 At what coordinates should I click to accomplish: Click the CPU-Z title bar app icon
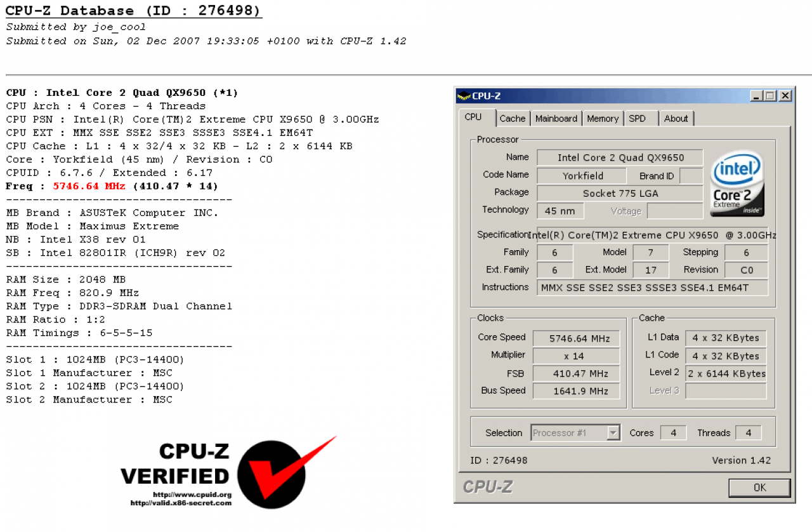[464, 96]
